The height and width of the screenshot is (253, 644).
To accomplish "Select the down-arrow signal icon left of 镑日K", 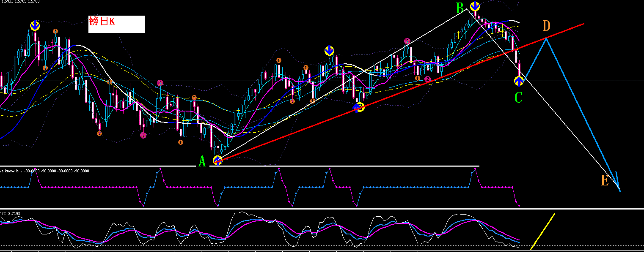I will [35, 26].
